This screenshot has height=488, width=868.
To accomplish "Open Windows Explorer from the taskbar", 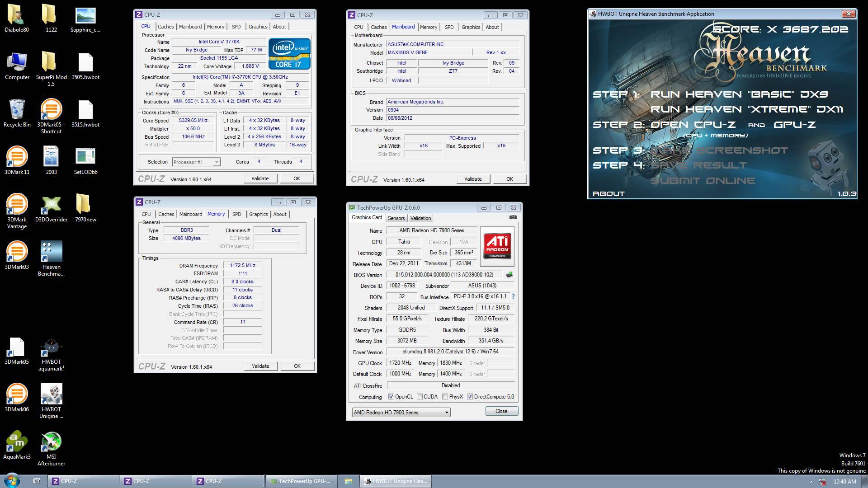I will click(348, 481).
